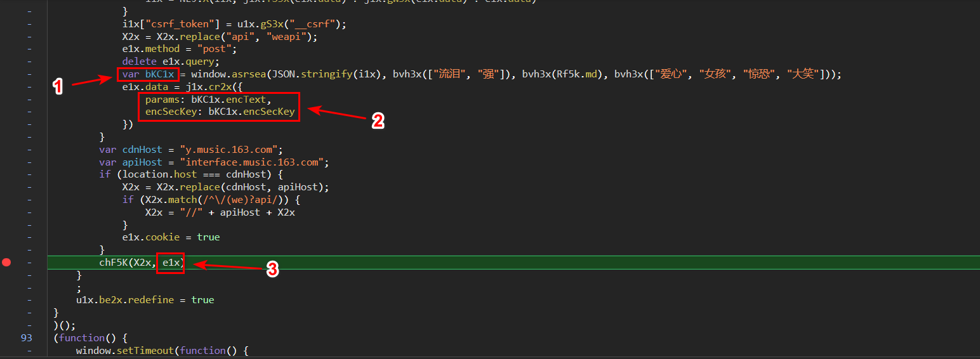
Task: Click the "y.music.163.com" string
Action: pos(230,150)
